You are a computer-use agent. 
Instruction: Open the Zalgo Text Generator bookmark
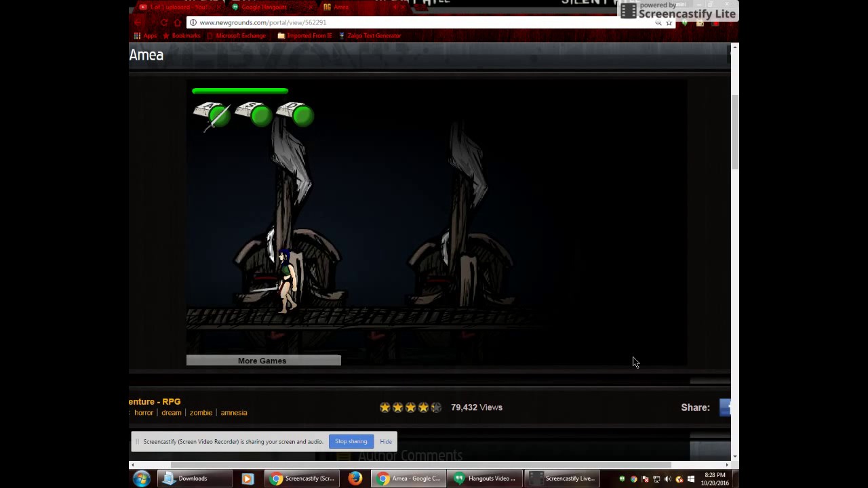click(x=370, y=36)
